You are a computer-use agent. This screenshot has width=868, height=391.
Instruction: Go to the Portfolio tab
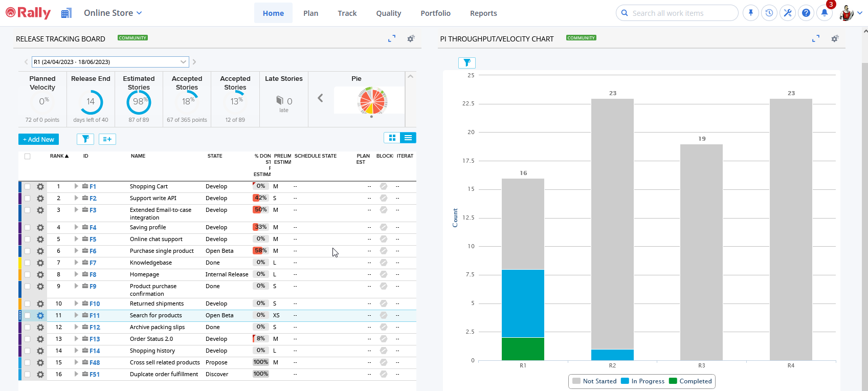435,13
